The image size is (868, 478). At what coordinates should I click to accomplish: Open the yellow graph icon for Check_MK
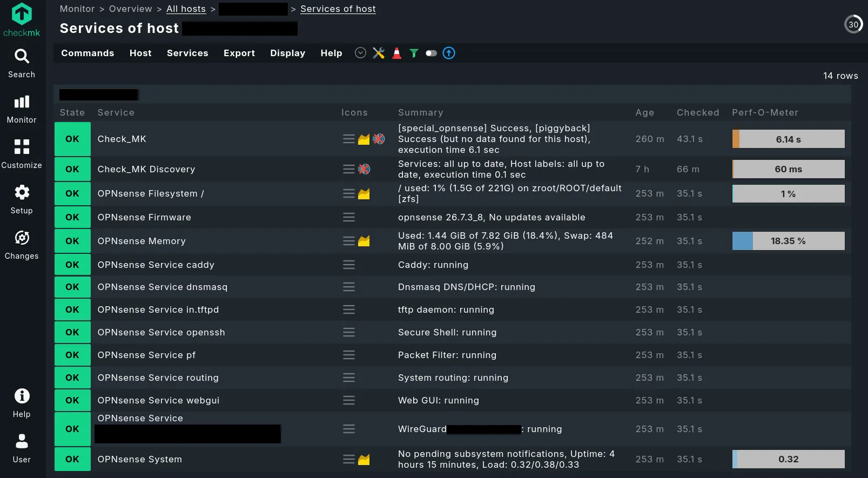click(364, 139)
